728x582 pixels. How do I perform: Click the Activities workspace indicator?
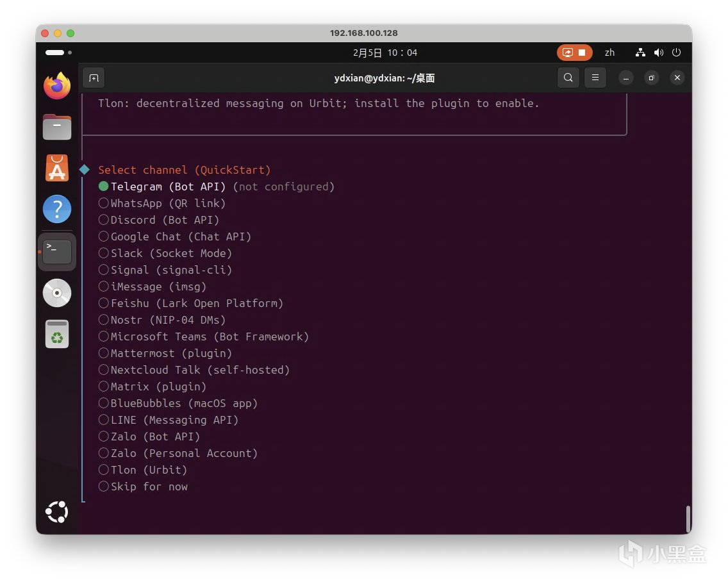point(58,53)
